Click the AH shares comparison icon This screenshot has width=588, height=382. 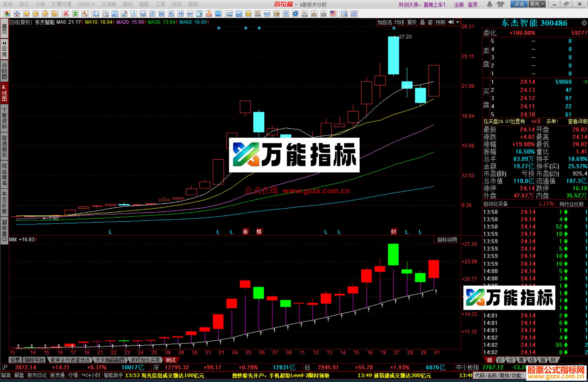pyautogui.click(x=190, y=14)
